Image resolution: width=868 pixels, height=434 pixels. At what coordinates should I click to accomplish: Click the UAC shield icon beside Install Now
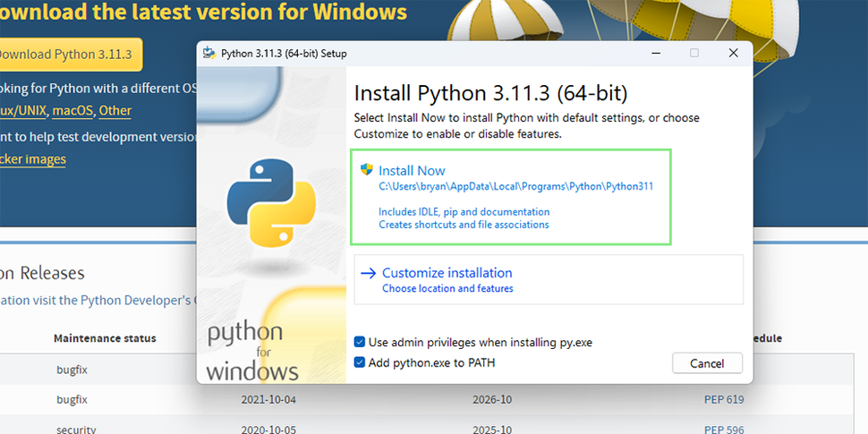366,169
